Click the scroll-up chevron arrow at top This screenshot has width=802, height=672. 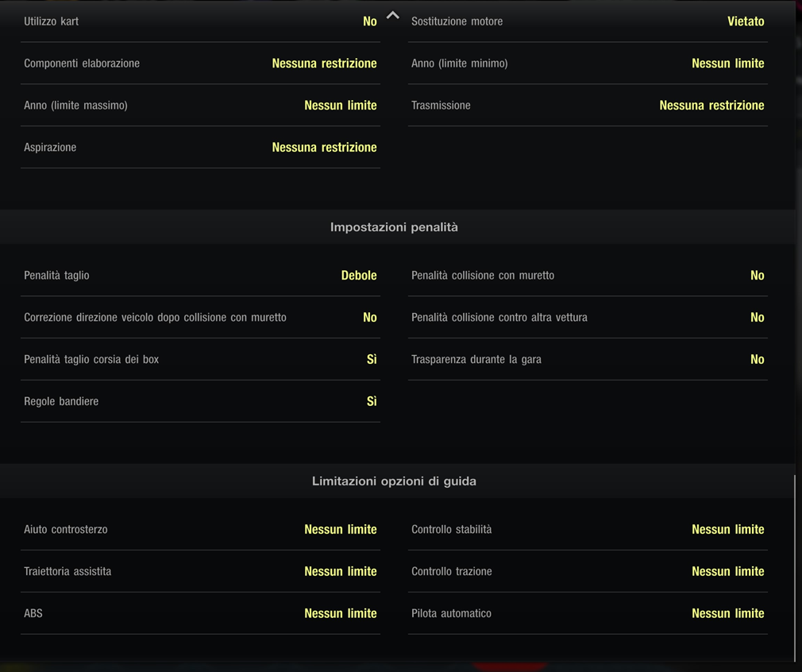[x=392, y=15]
